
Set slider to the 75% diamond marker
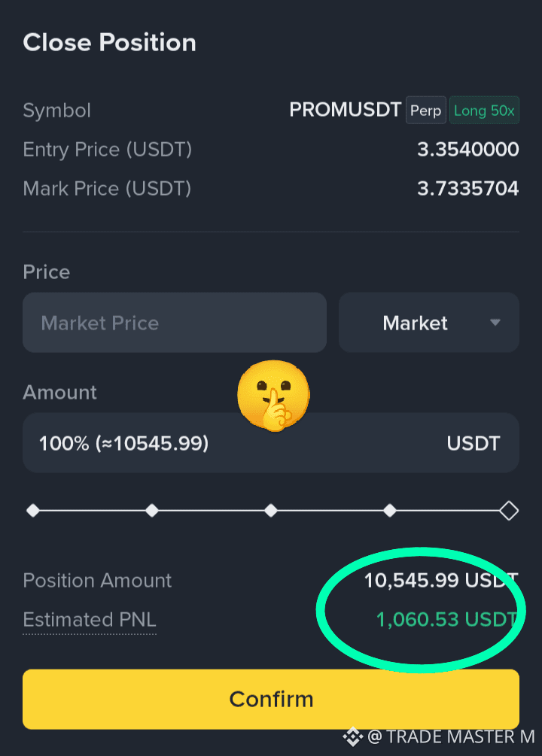[390, 510]
